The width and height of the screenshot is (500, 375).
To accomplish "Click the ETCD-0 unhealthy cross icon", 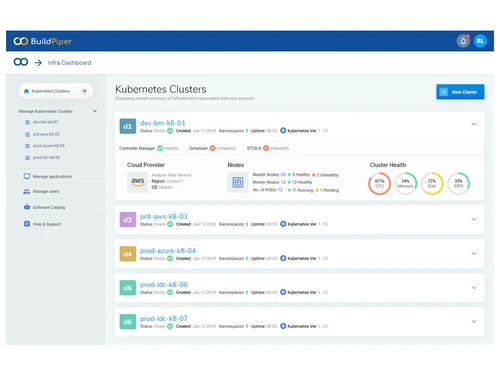I will (x=266, y=148).
